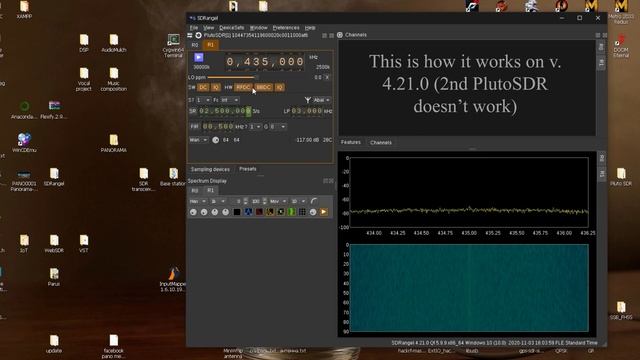The width and height of the screenshot is (640, 360).
Task: Toggle the dark green icon before the bright green one
Action: [x=281, y=212]
